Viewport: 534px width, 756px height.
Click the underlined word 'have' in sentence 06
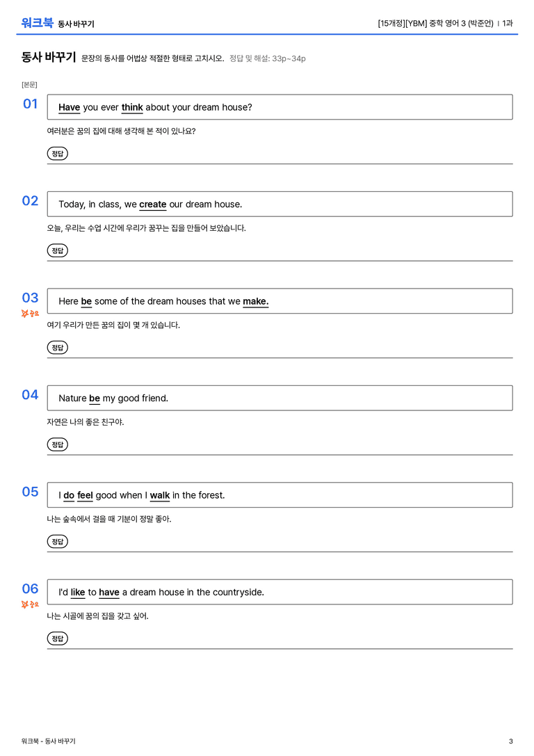pos(109,593)
